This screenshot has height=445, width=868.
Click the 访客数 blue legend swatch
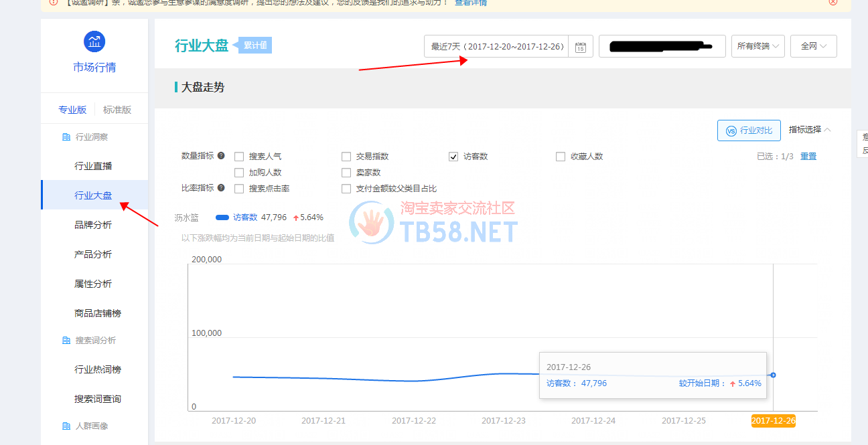click(x=222, y=217)
